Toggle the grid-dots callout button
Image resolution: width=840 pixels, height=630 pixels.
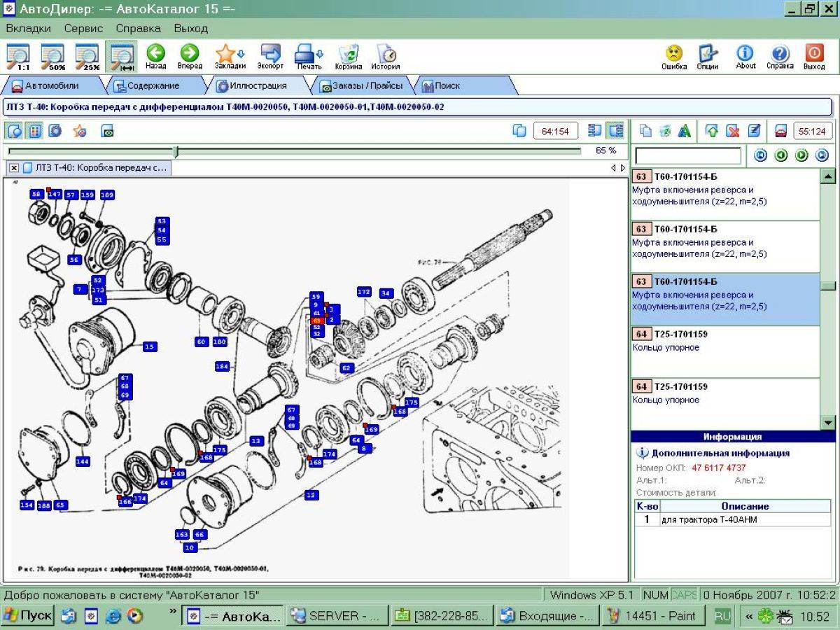[x=34, y=131]
